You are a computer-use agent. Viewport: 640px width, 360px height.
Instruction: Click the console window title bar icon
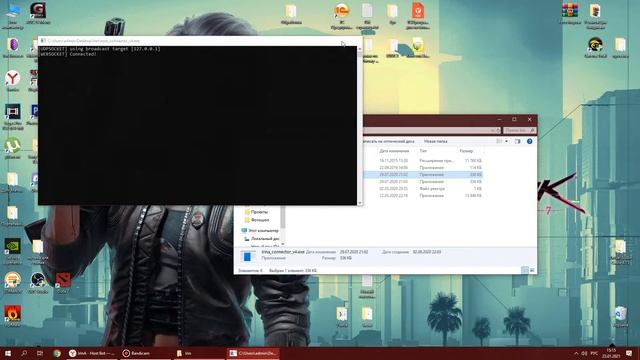43,41
